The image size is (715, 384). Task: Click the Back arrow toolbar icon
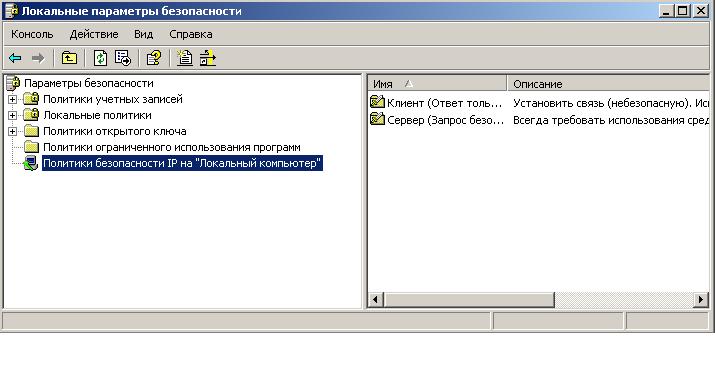tap(15, 58)
